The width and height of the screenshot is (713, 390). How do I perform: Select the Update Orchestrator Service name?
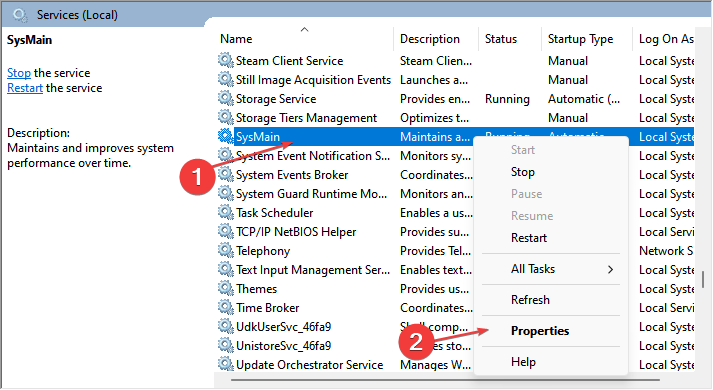coord(309,365)
